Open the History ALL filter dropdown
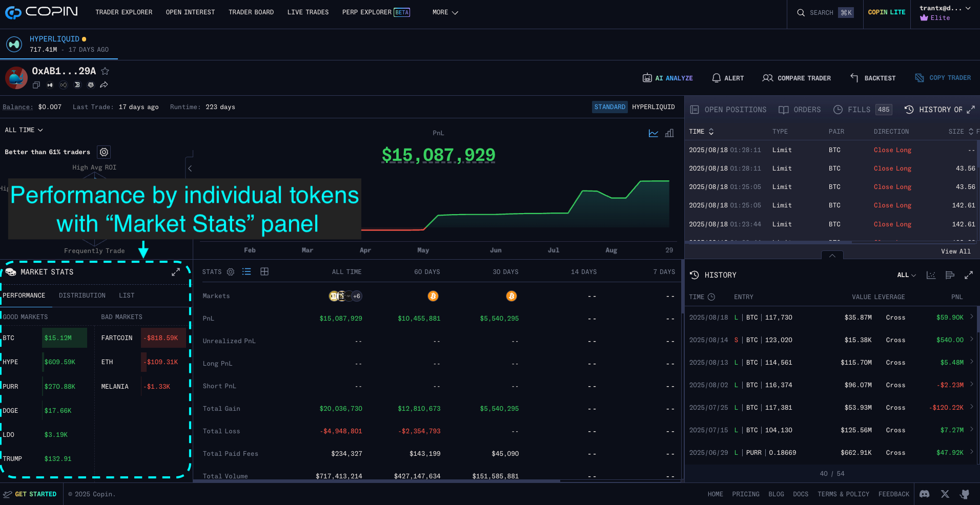This screenshot has width=980, height=505. coord(906,275)
